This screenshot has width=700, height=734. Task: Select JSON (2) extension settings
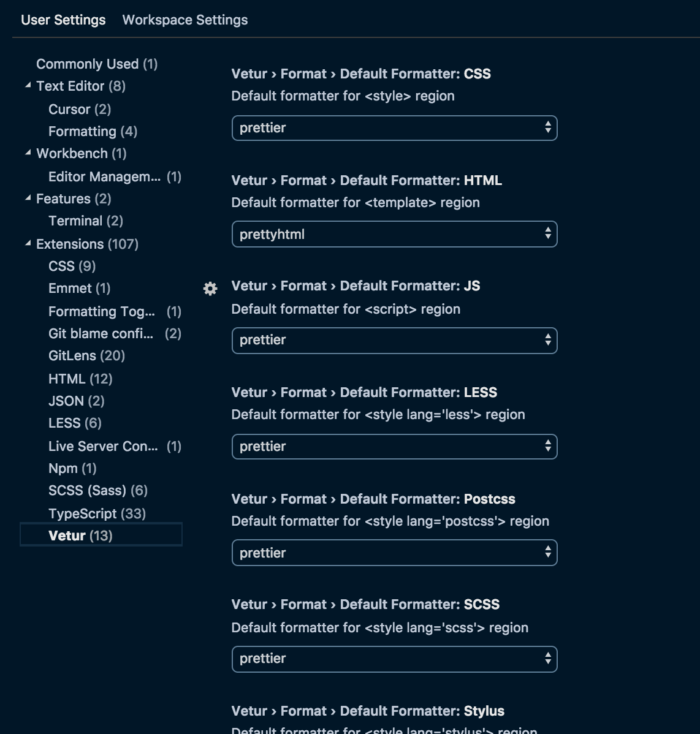77,401
